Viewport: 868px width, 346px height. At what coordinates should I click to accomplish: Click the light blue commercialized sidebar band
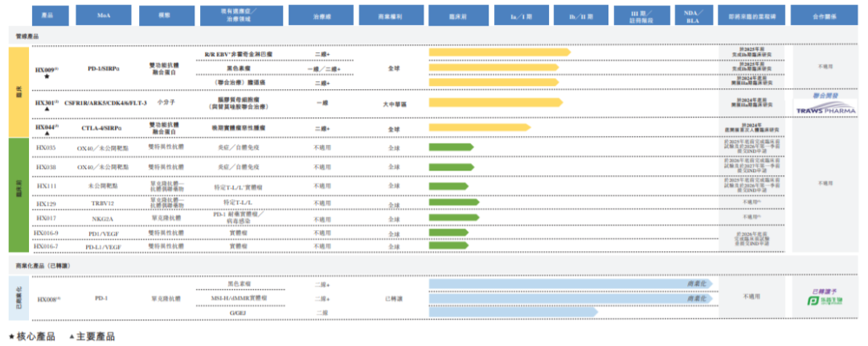[x=18, y=299]
